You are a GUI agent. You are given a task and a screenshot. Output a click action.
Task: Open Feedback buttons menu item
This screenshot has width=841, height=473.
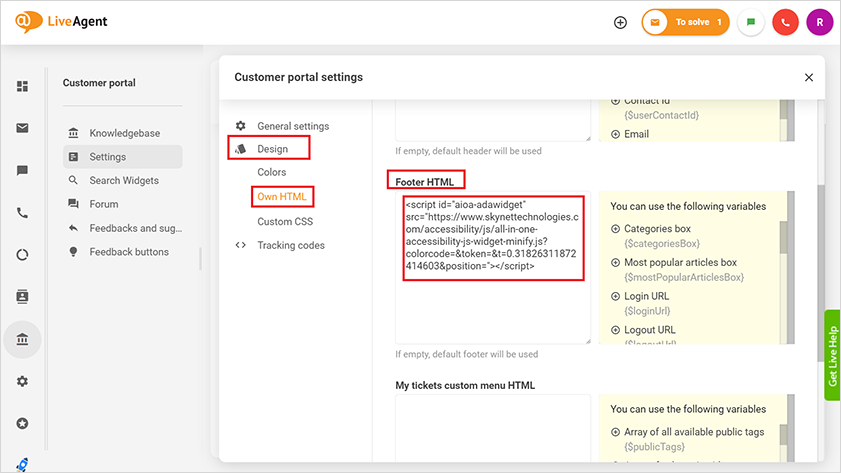tap(123, 252)
